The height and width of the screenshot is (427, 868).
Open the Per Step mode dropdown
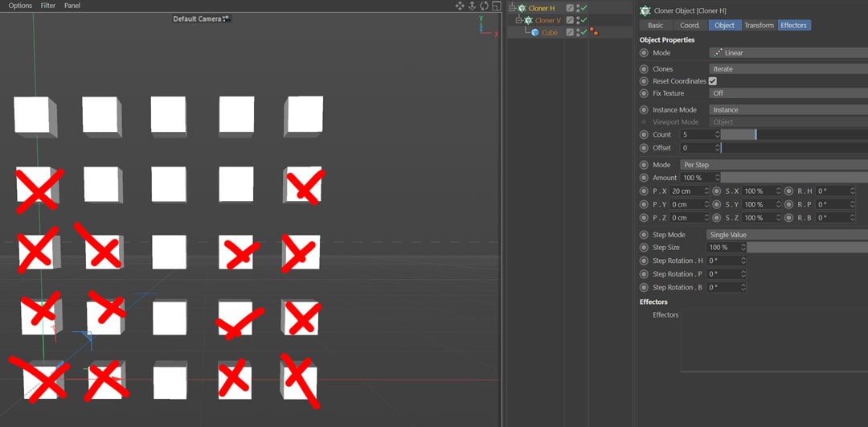click(x=774, y=165)
